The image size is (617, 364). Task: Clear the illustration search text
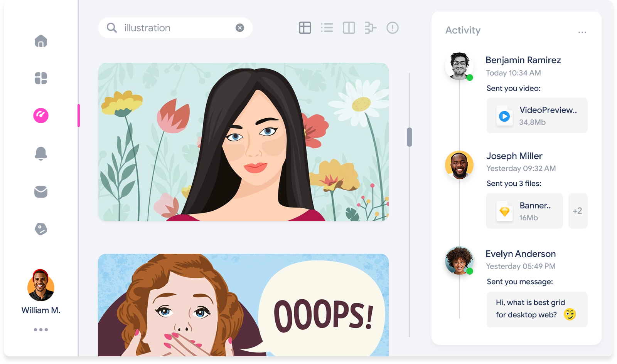coord(240,28)
